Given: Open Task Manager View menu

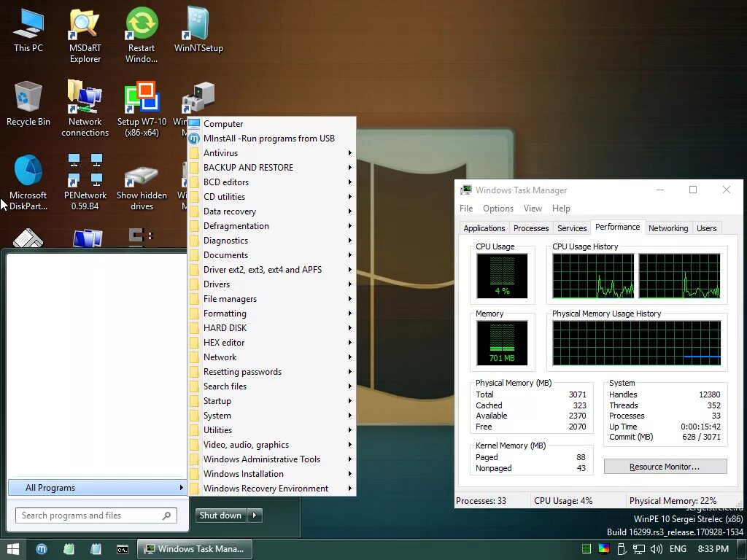Looking at the screenshot, I should click(533, 209).
